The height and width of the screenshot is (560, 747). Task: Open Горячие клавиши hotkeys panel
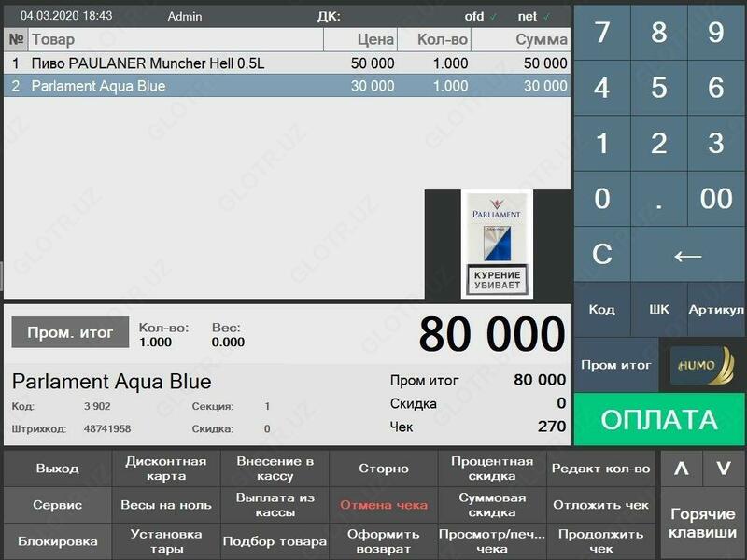[702, 523]
